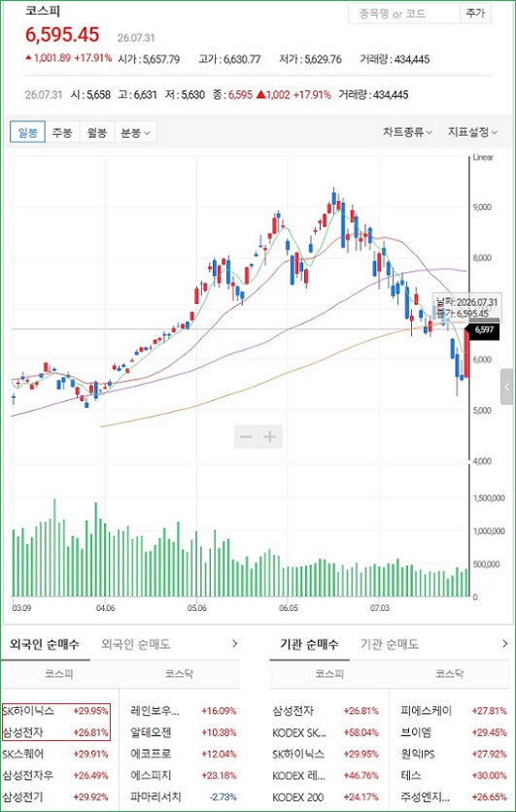This screenshot has width=516, height=812.
Task: Switch chart to 주봉 weekly candles
Action: pos(62,132)
